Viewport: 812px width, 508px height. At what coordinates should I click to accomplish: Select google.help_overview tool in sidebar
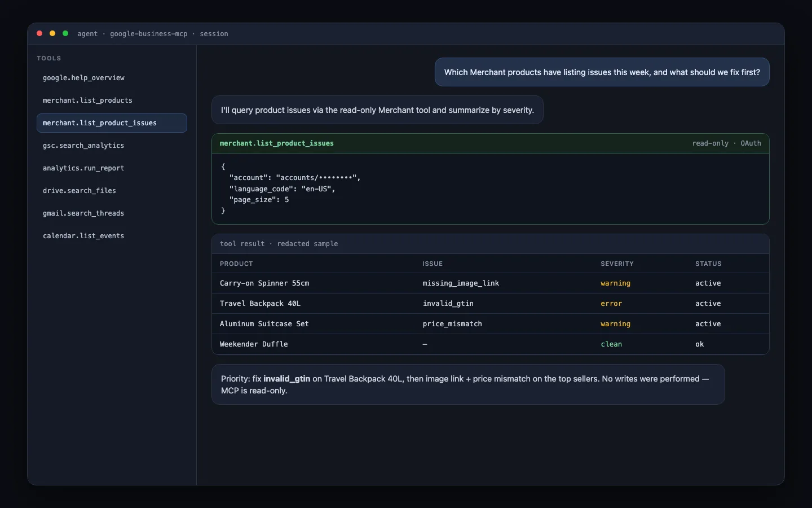tap(112, 78)
